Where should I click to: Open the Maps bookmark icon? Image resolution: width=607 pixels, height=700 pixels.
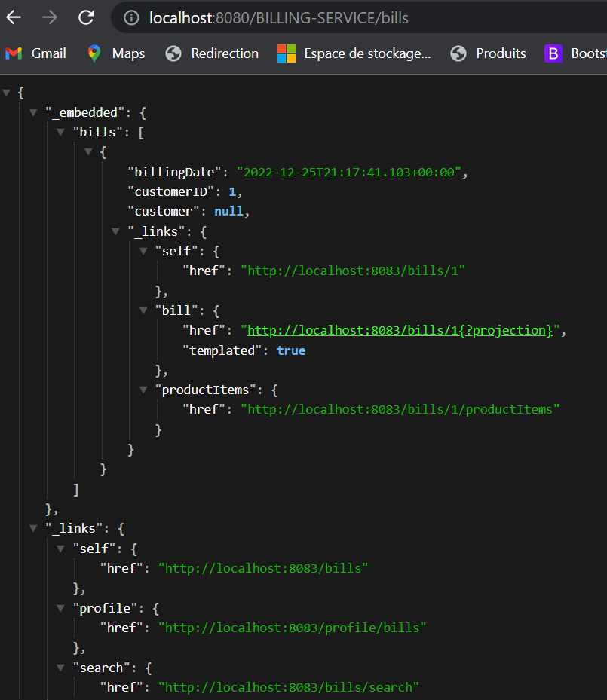(x=93, y=53)
